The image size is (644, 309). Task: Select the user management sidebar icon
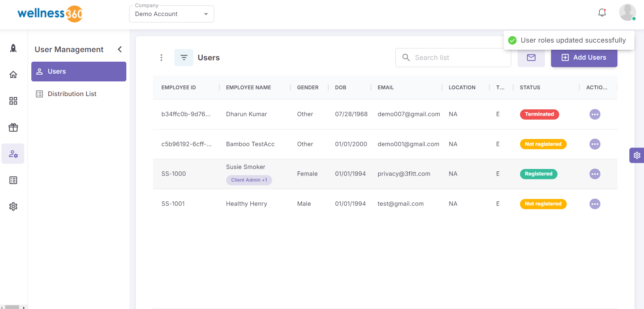13,154
